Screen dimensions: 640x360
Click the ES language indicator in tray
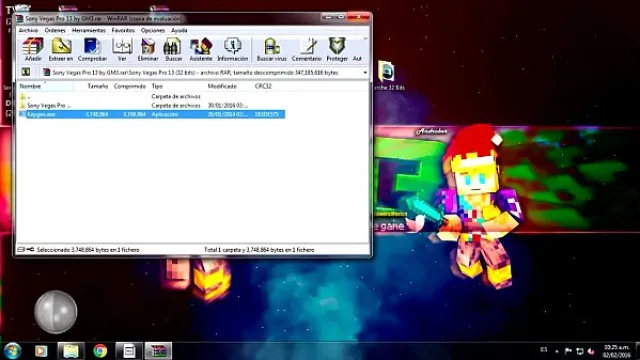(x=544, y=350)
